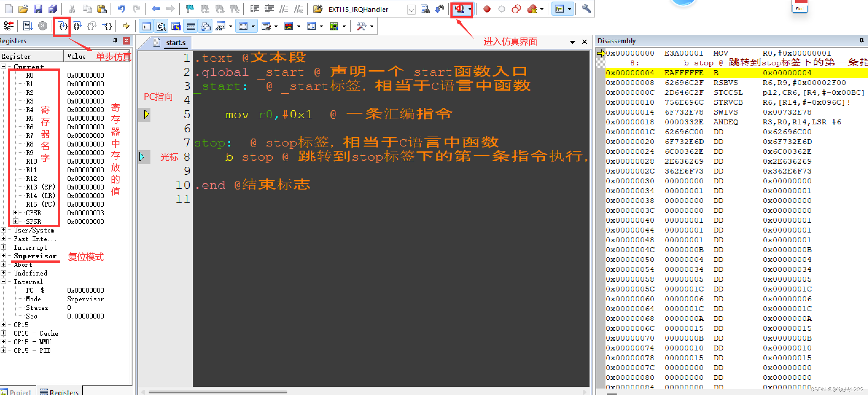
Task: Select the R0 register row
Action: tap(65, 75)
